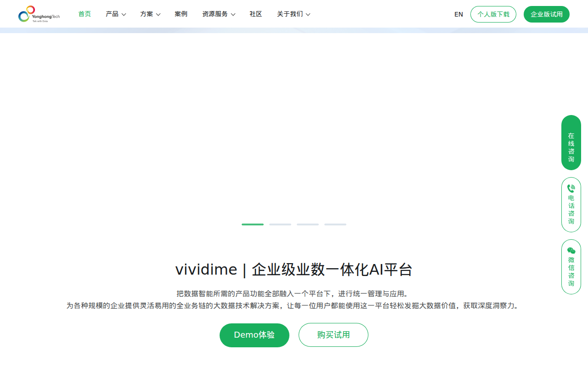The image size is (588, 368).
Task: Select the fourth carousel slide indicator
Action: 335,224
